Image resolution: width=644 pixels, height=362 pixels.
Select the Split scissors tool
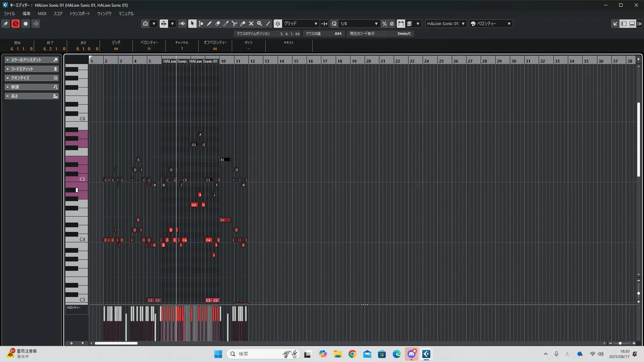[234, 23]
